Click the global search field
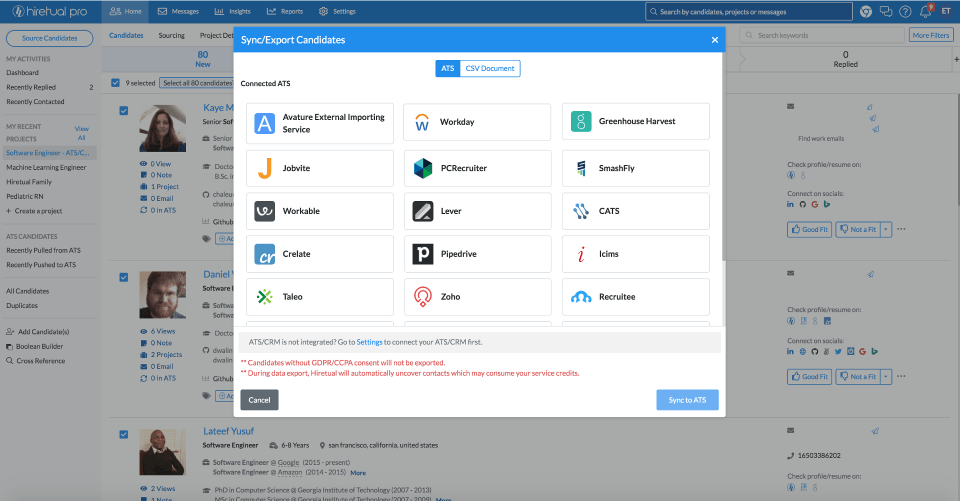The image size is (960, 501). 749,12
